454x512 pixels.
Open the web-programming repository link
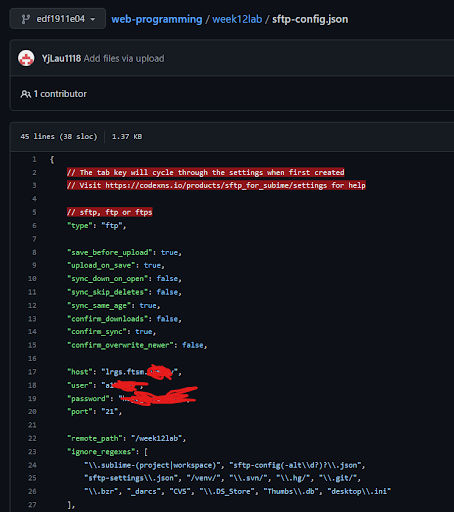[x=157, y=19]
